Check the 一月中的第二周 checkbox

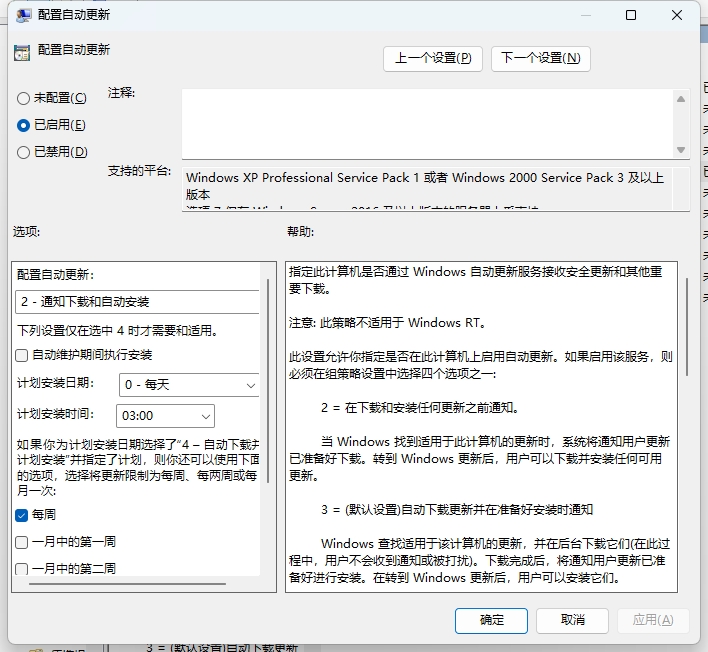point(22,568)
